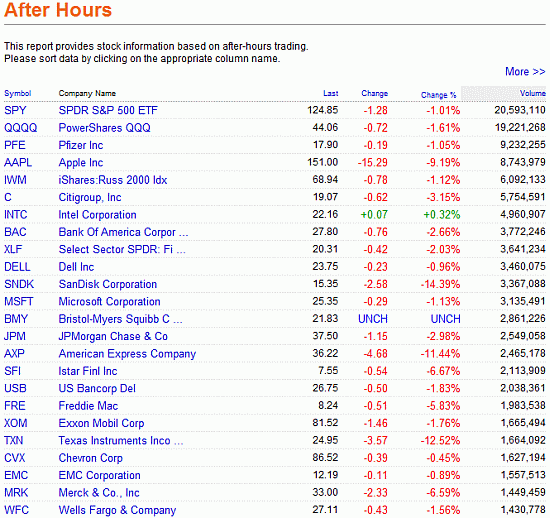Open Pfizer Inc company link

(81, 145)
